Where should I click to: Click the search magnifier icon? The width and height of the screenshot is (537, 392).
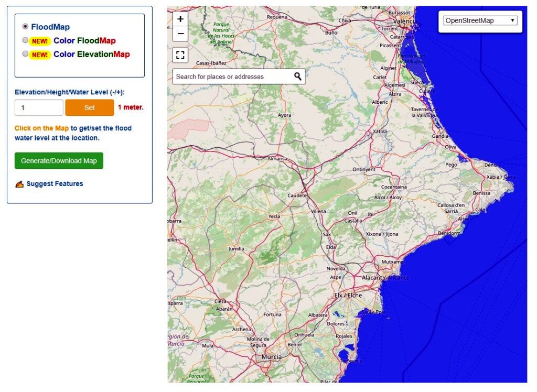pyautogui.click(x=298, y=77)
